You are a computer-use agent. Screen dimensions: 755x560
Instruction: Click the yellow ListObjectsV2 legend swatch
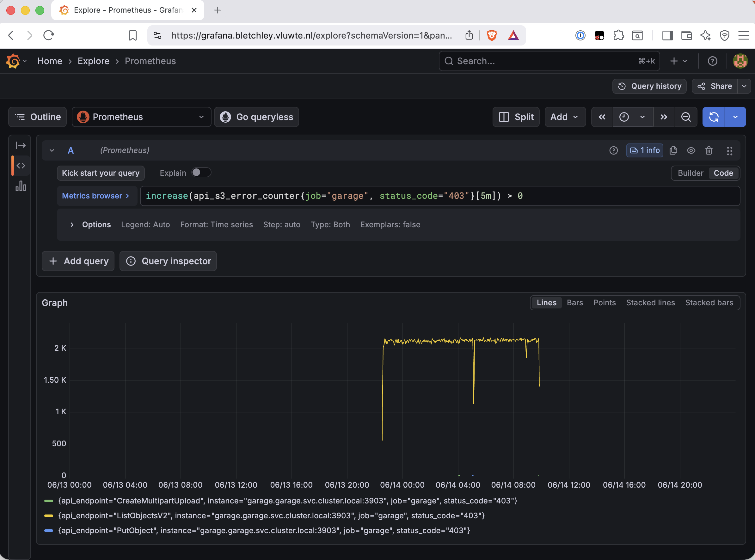point(49,516)
